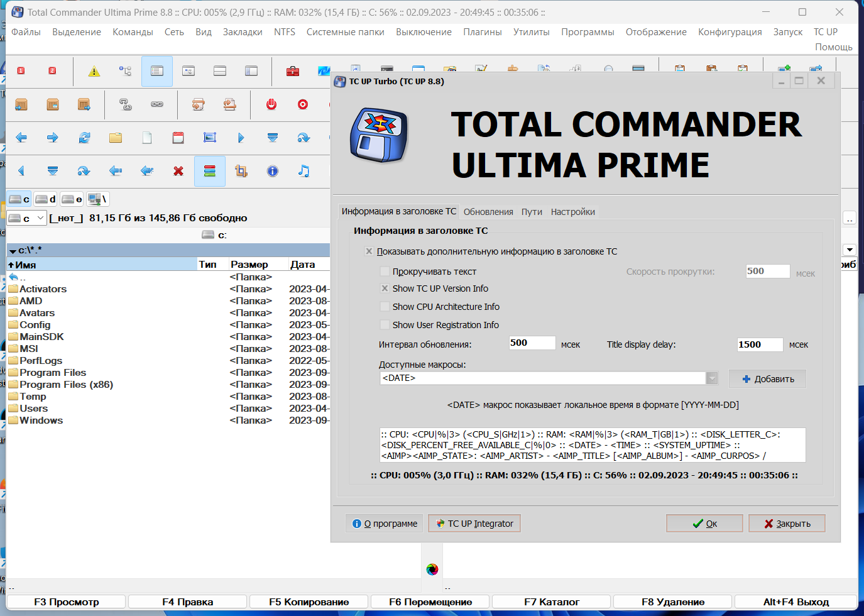The width and height of the screenshot is (864, 616).
Task: Expand the Доступные макросы DATE dropdown
Action: point(712,378)
